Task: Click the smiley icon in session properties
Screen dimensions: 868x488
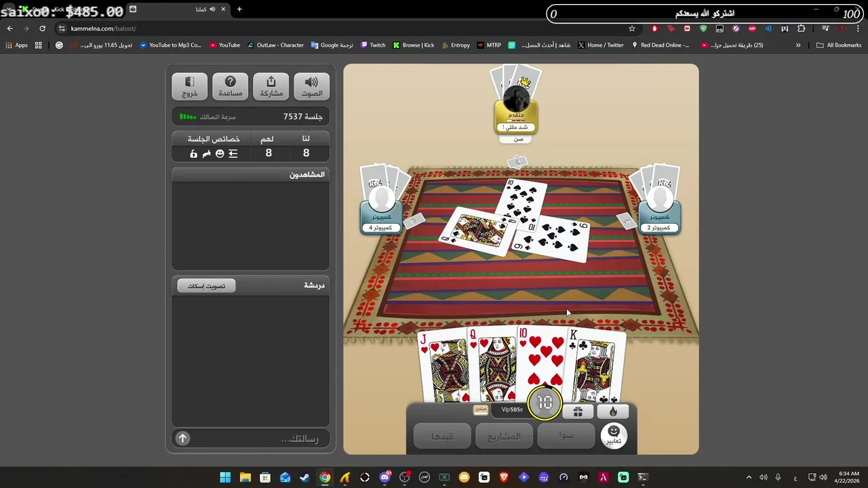Action: point(220,154)
